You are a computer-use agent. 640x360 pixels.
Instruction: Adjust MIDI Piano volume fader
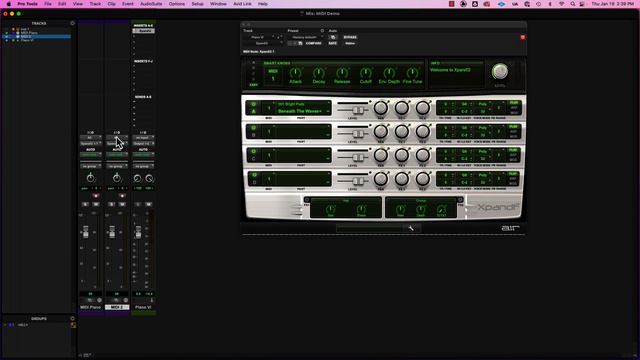tap(86, 232)
